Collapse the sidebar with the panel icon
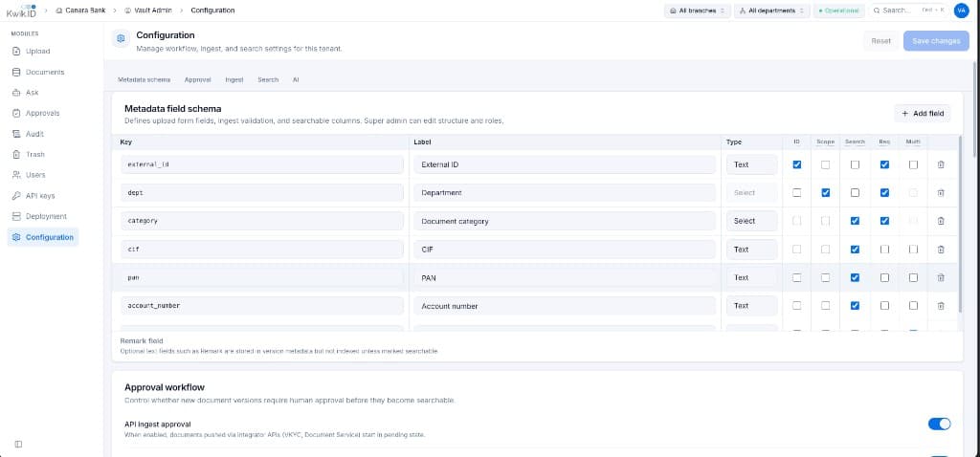This screenshot has width=980, height=457. click(18, 444)
